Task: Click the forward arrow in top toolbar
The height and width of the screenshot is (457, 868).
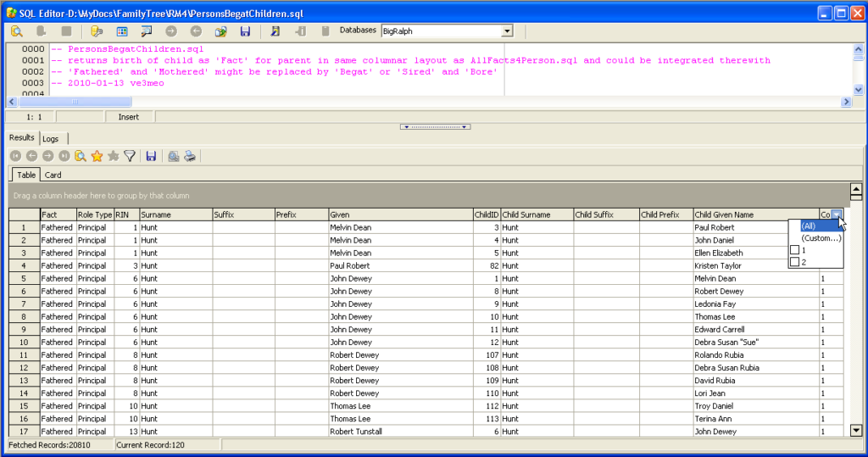Action: point(171,31)
